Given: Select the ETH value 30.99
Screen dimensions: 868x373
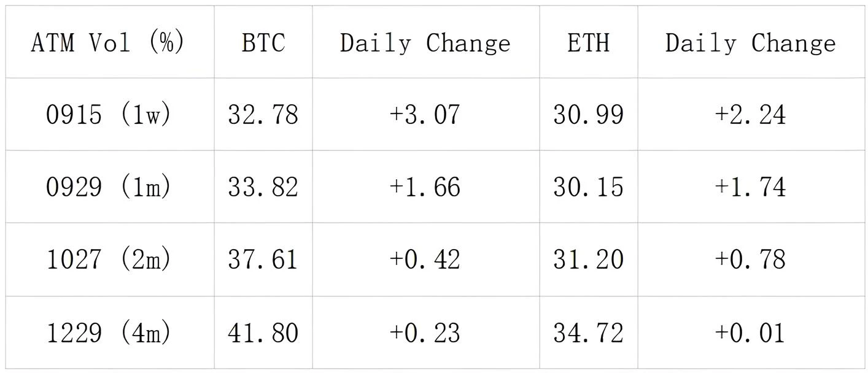Looking at the screenshot, I should tap(588, 115).
